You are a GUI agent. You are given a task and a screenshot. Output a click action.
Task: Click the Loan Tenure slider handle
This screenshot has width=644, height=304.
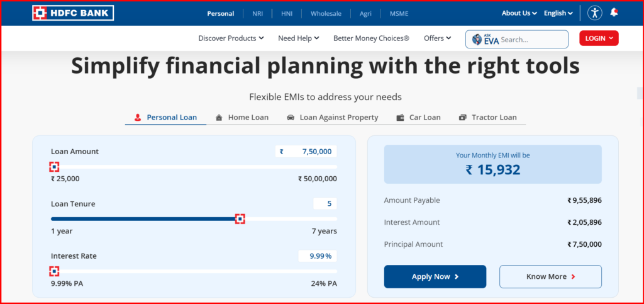(x=240, y=219)
